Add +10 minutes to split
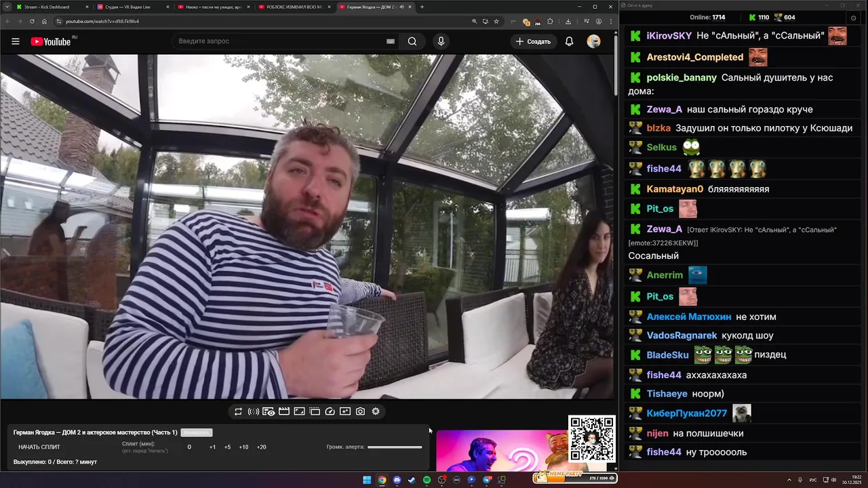 (x=243, y=447)
